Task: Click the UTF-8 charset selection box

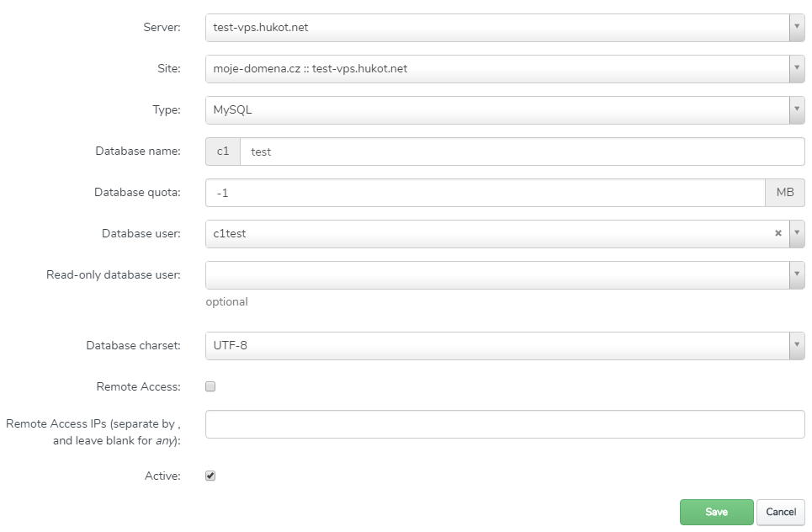Action: pyautogui.click(x=496, y=346)
